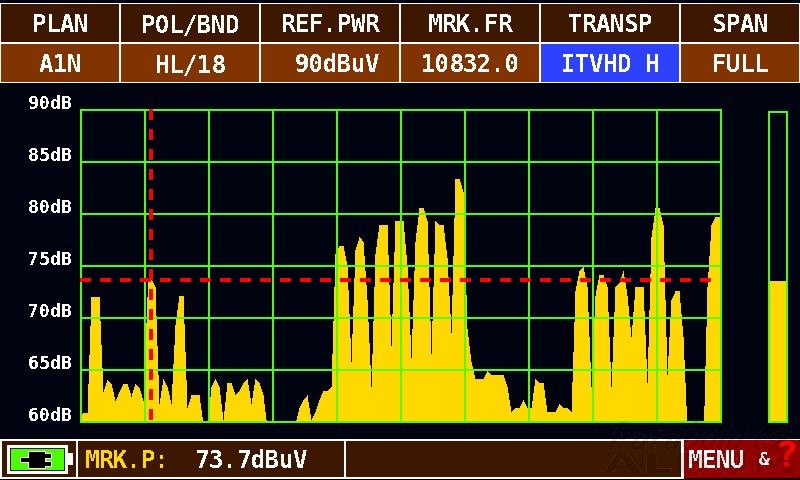Viewport: 800px width, 480px height.
Task: Open the A1N plan value
Action: pos(60,63)
